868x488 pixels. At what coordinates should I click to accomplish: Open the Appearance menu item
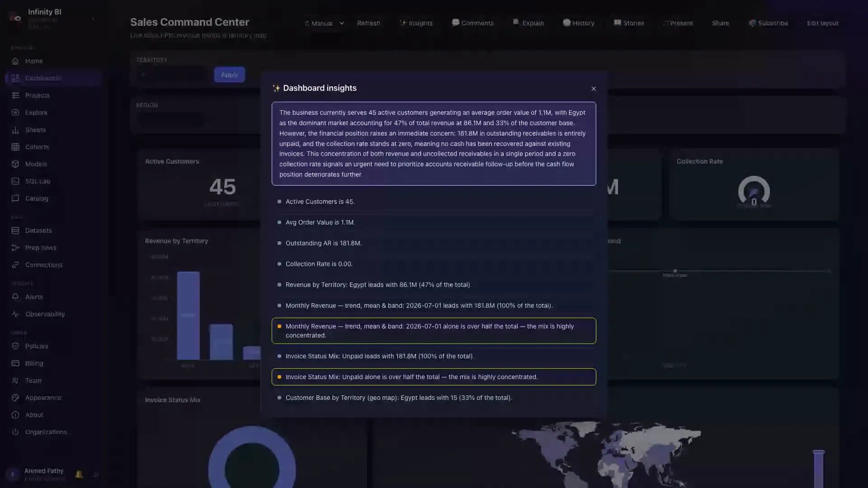(53, 398)
